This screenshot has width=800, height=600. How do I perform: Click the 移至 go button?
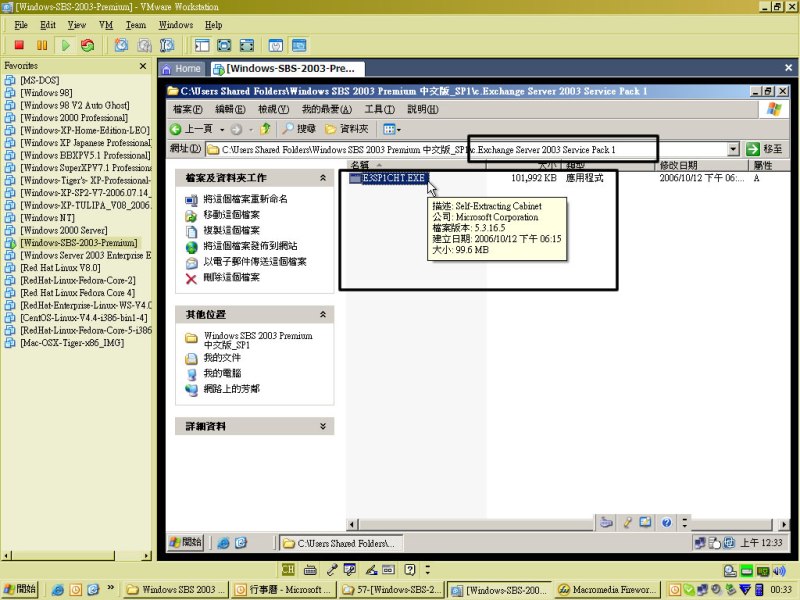764,149
